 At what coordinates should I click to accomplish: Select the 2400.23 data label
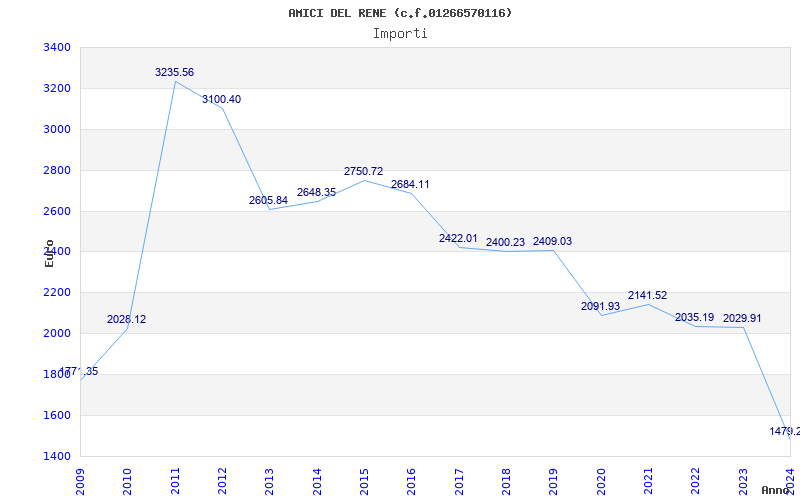point(505,243)
